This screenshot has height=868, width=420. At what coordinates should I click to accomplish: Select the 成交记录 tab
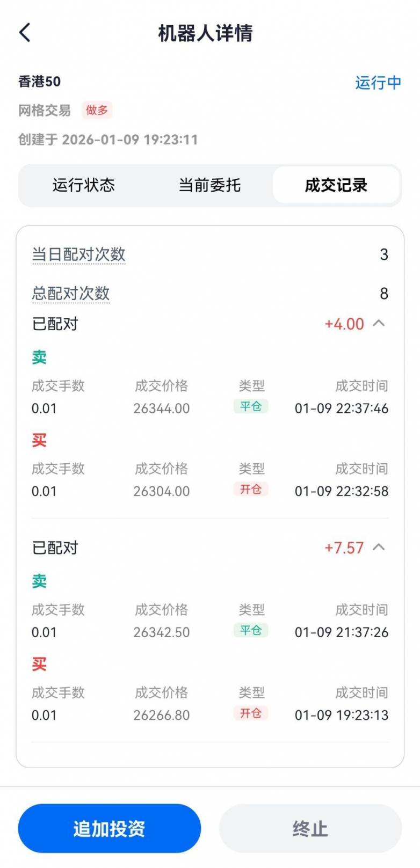click(x=336, y=185)
